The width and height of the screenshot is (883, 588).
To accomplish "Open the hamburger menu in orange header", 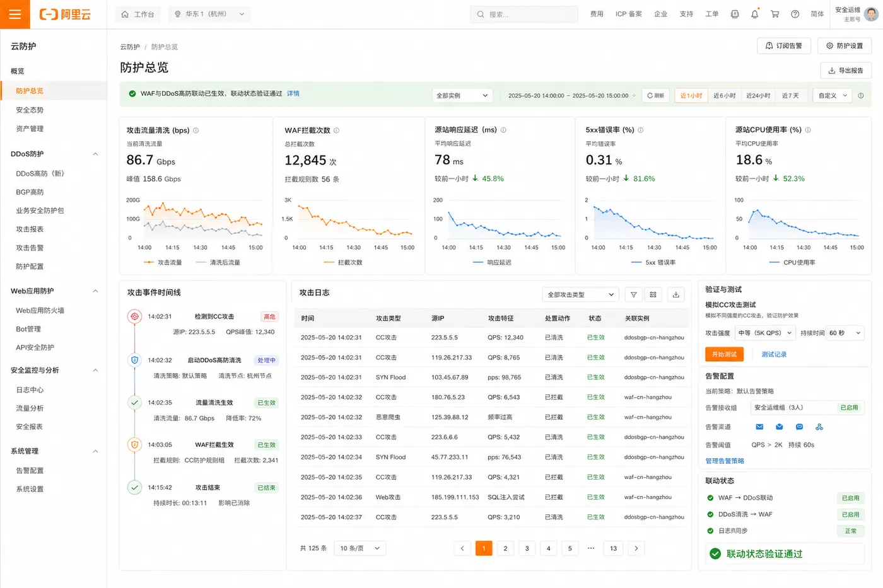I will click(15, 14).
